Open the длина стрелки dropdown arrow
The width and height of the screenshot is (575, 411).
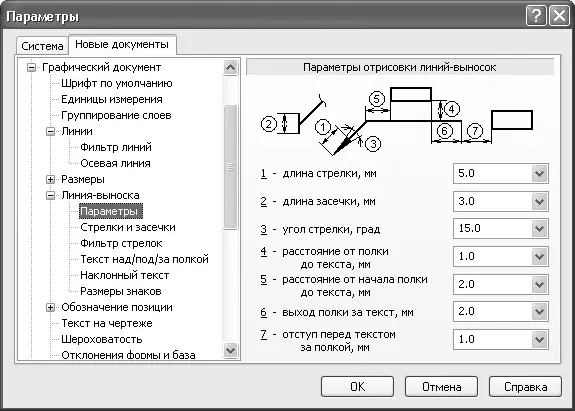click(539, 173)
